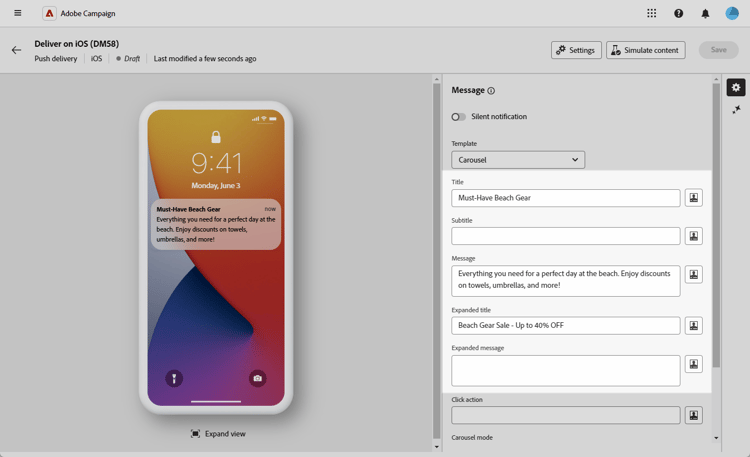Click the Message text area
The image size is (750, 457).
565,281
